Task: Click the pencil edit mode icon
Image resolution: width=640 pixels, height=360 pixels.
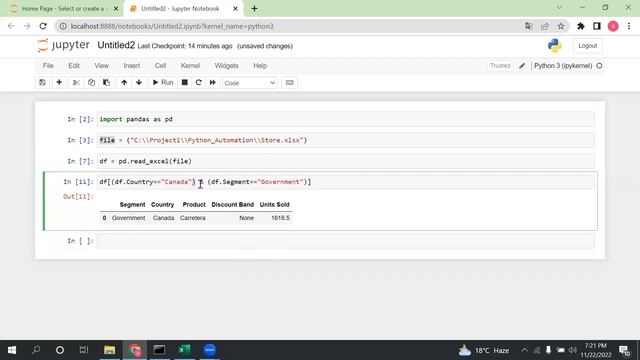Action: point(522,66)
